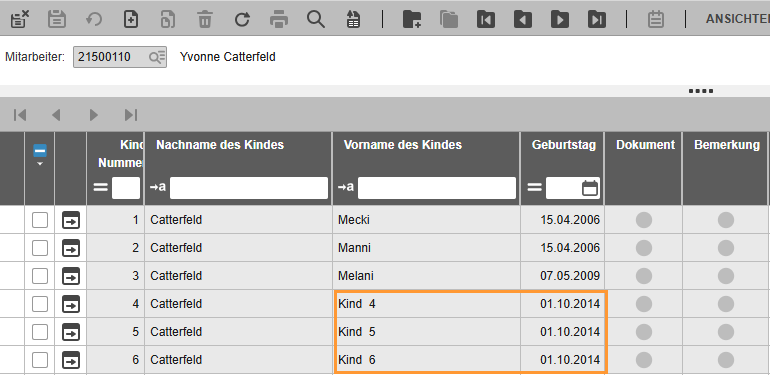Click the new folder group icon
The height and width of the screenshot is (375, 770).
tap(412, 19)
